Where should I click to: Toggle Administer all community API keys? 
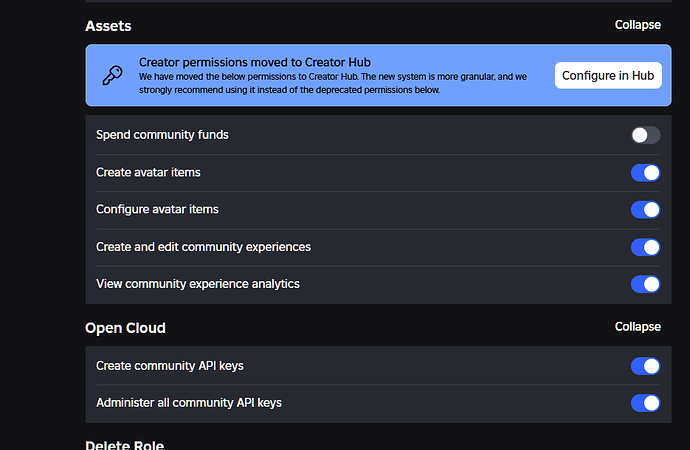tap(646, 403)
